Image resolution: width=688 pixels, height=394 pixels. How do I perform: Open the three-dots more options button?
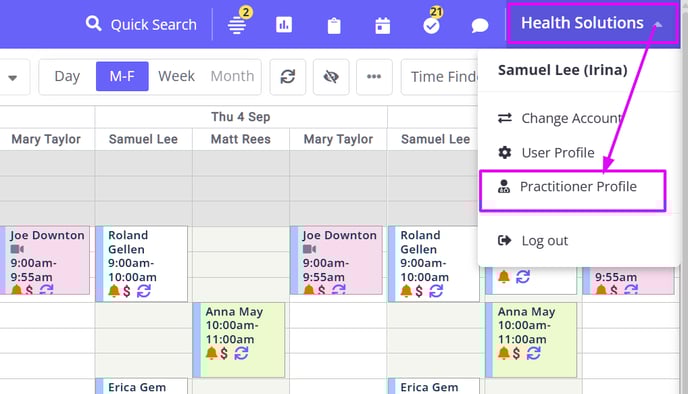pos(374,77)
